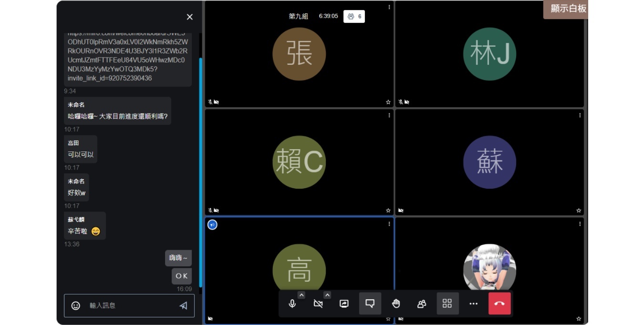
Task: Hang up the call
Action: point(499,304)
